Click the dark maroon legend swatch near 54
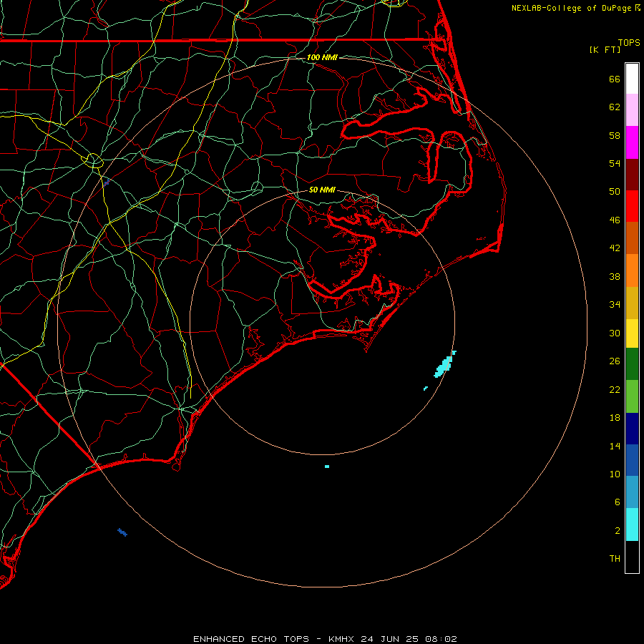 pos(632,175)
